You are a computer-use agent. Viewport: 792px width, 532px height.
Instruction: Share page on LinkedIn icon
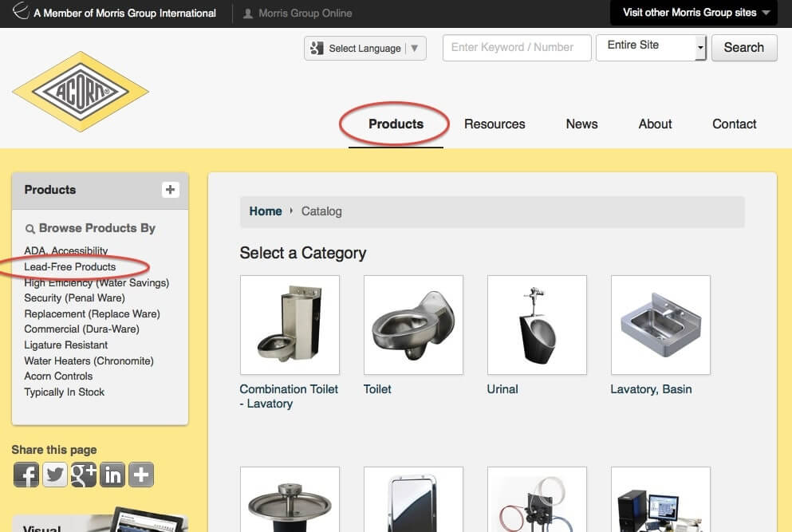[112, 475]
